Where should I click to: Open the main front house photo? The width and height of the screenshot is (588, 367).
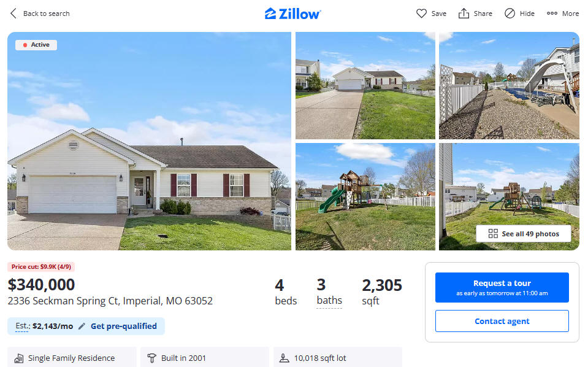coord(149,141)
